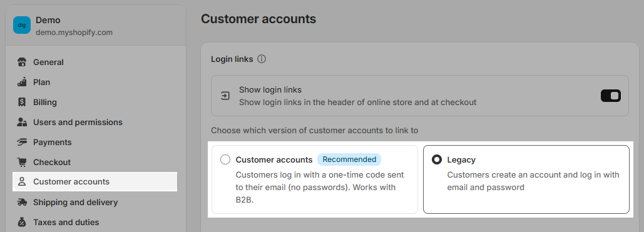Select the Customer accounts radio button
Viewport: 644px width, 232px height.
225,159
